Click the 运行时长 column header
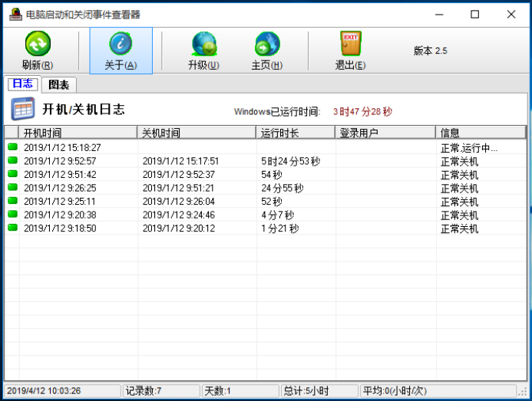The image size is (532, 401). [x=296, y=133]
